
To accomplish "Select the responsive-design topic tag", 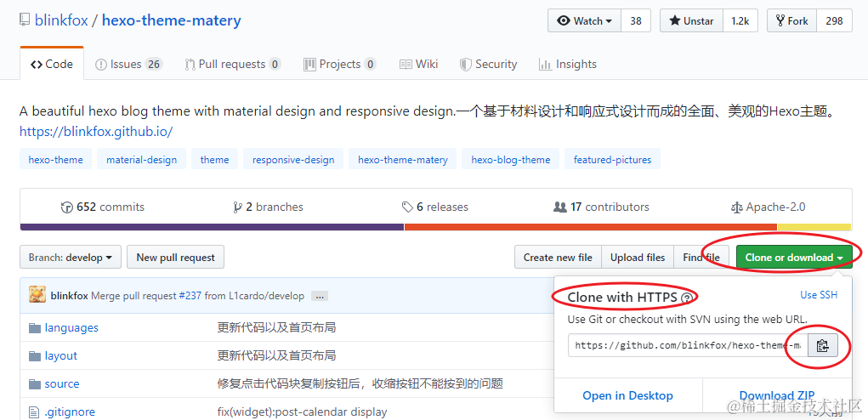I will [293, 159].
